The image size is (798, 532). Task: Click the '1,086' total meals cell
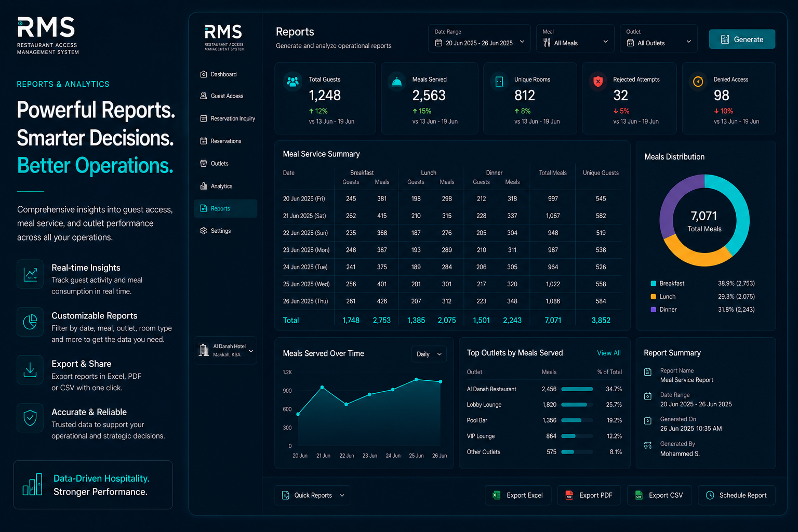click(x=553, y=301)
